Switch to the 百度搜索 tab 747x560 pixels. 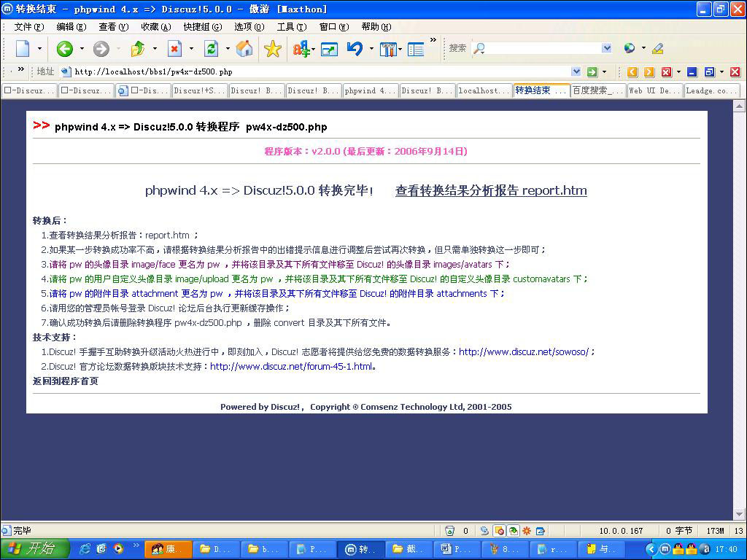click(598, 90)
